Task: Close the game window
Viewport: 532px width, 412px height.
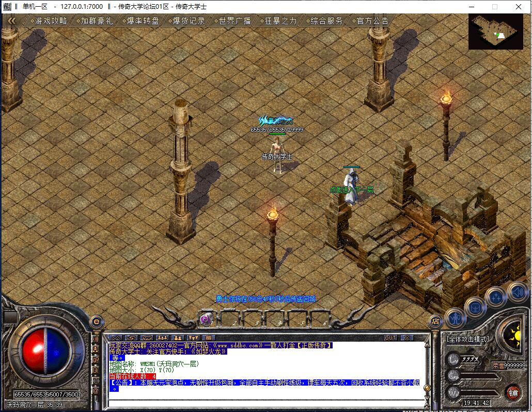Action: point(519,6)
